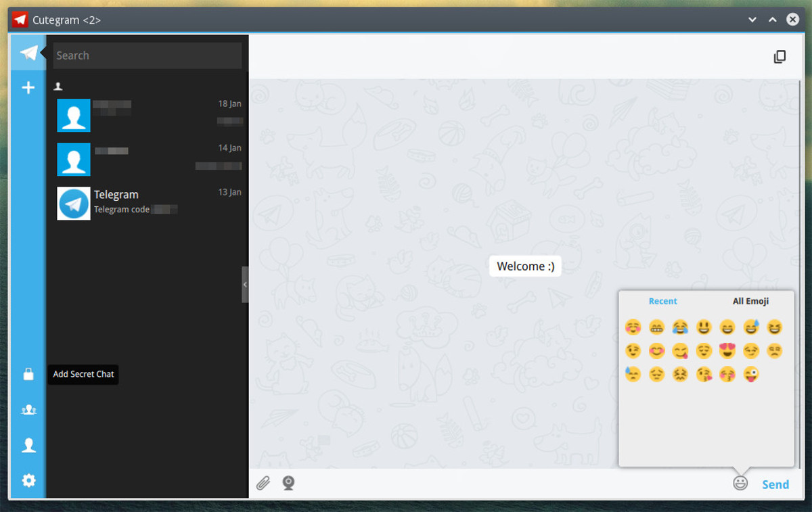Open the contacts person icon in the sidebar
This screenshot has height=512, width=812.
click(28, 445)
